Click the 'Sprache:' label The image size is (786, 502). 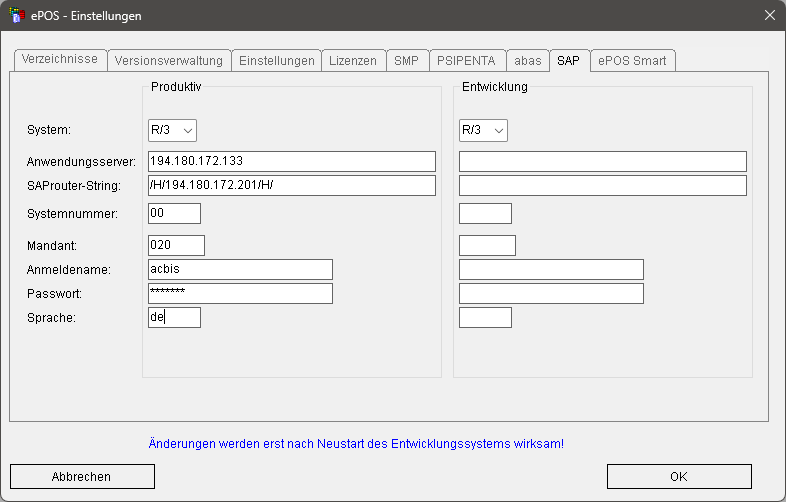click(x=51, y=318)
